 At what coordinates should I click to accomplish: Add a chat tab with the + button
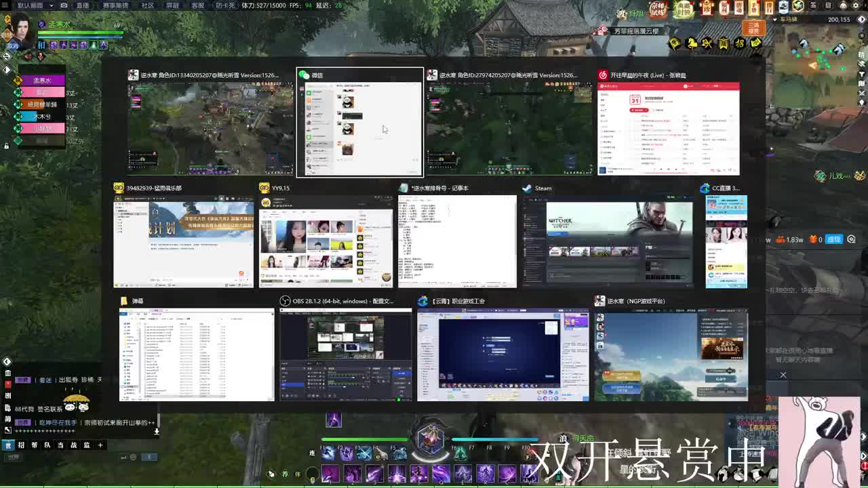[x=100, y=445]
